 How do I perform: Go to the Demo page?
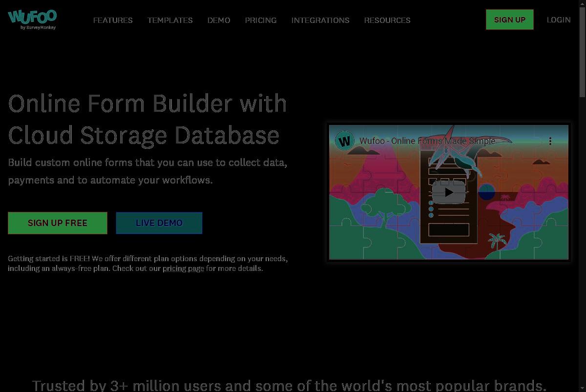pyautogui.click(x=219, y=20)
